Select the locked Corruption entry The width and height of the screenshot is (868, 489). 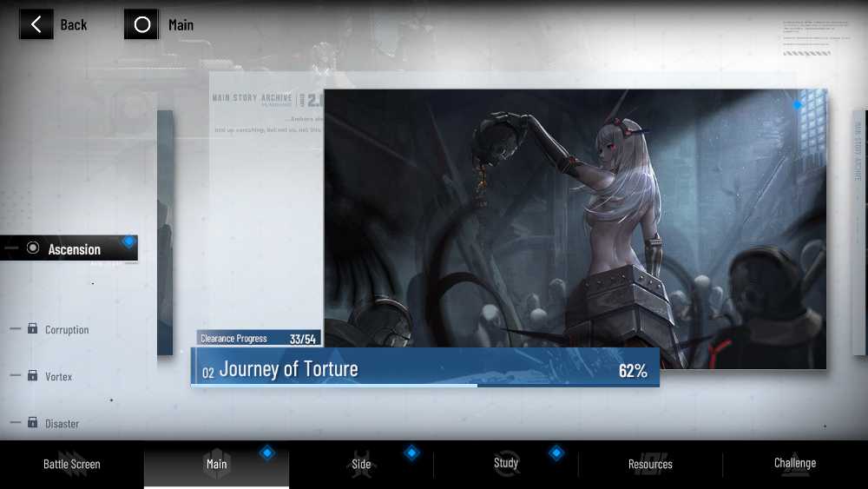coord(49,329)
